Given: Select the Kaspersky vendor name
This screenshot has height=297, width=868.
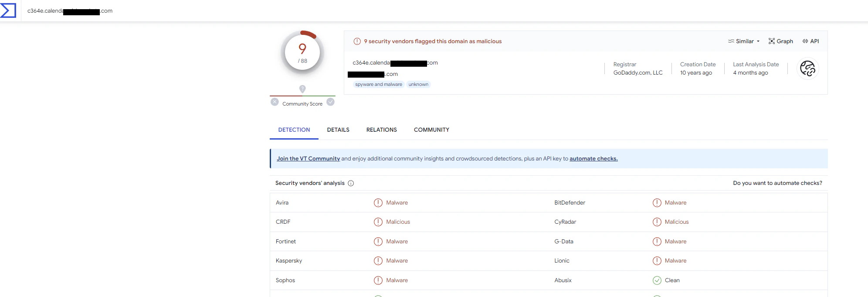Looking at the screenshot, I should pyautogui.click(x=289, y=261).
